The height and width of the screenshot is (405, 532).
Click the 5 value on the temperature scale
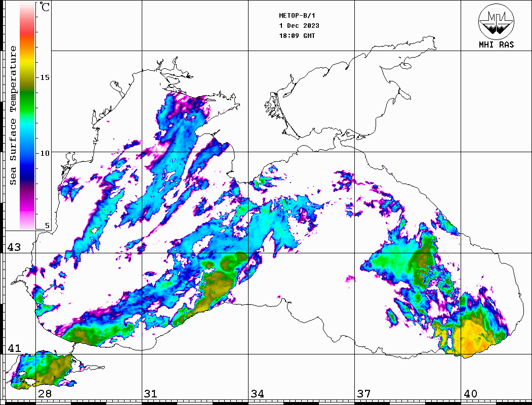click(x=47, y=226)
